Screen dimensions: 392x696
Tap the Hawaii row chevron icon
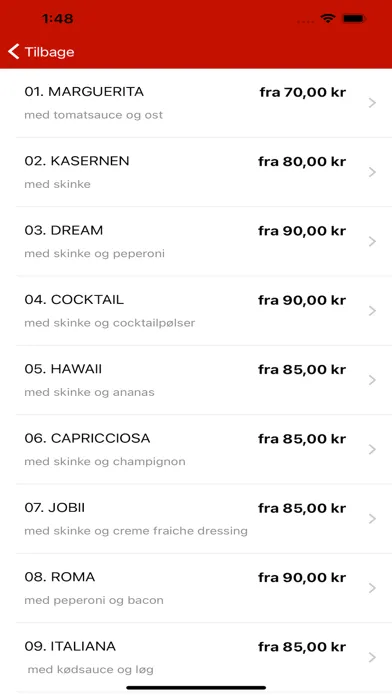(x=372, y=380)
